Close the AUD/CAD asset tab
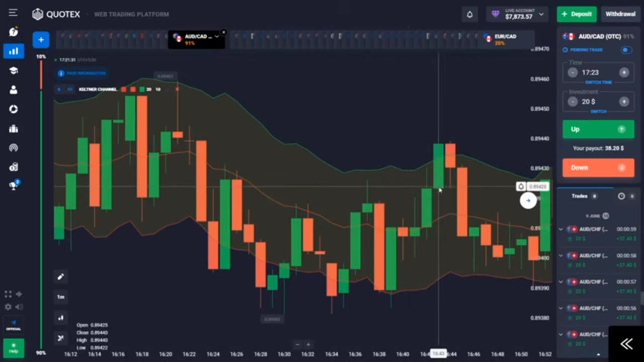 [223, 32]
